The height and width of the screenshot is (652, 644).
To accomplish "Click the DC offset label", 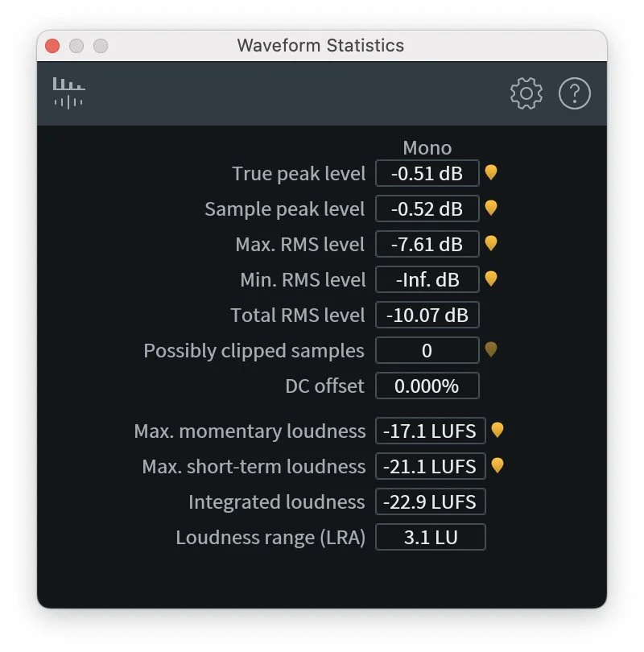I will [x=324, y=386].
